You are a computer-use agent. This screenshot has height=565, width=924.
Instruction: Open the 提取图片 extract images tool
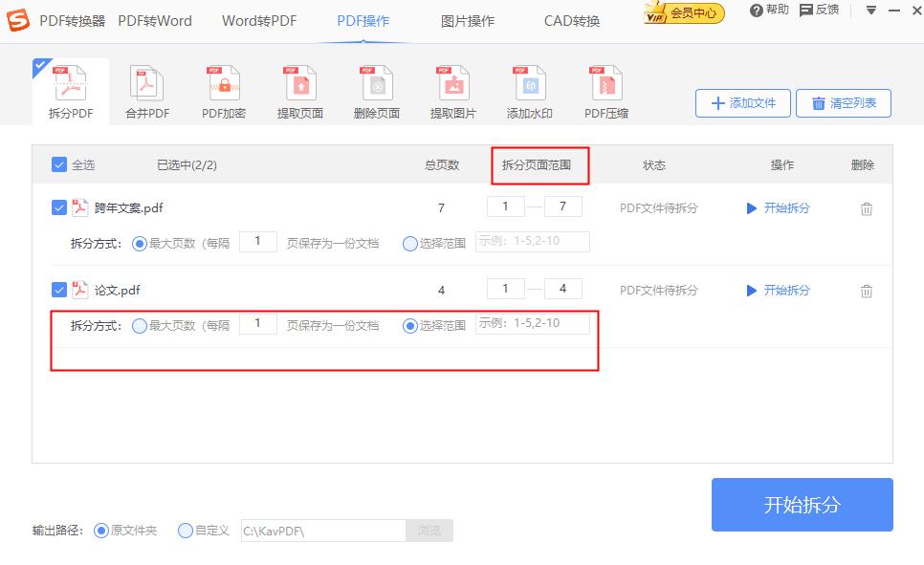(451, 89)
